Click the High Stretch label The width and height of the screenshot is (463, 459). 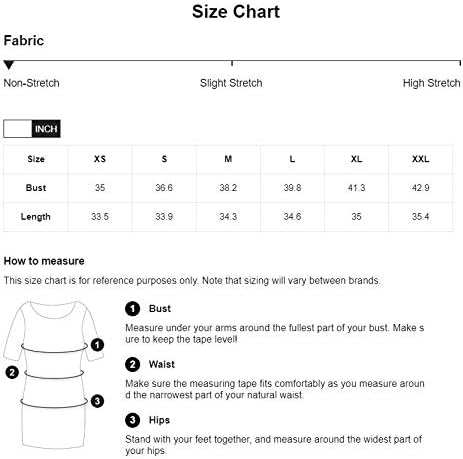point(431,83)
